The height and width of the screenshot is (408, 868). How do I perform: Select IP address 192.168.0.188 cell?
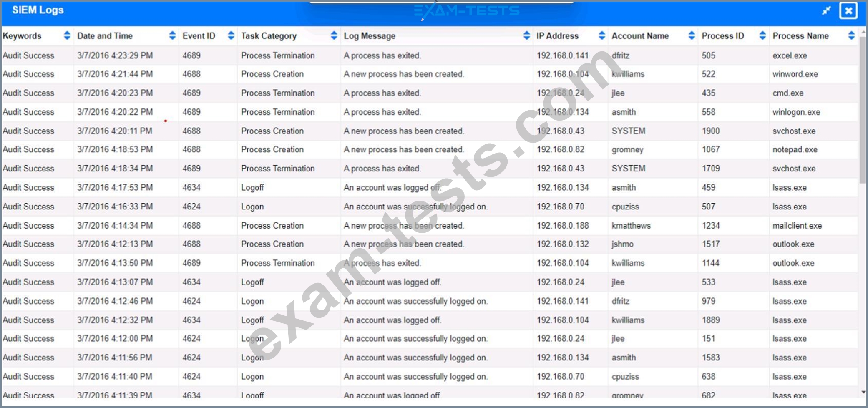pos(562,226)
